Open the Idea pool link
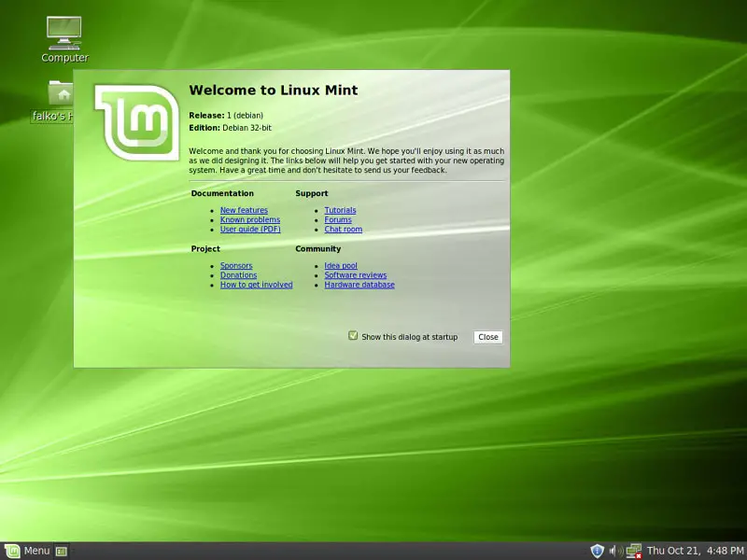747x560 pixels. point(341,266)
